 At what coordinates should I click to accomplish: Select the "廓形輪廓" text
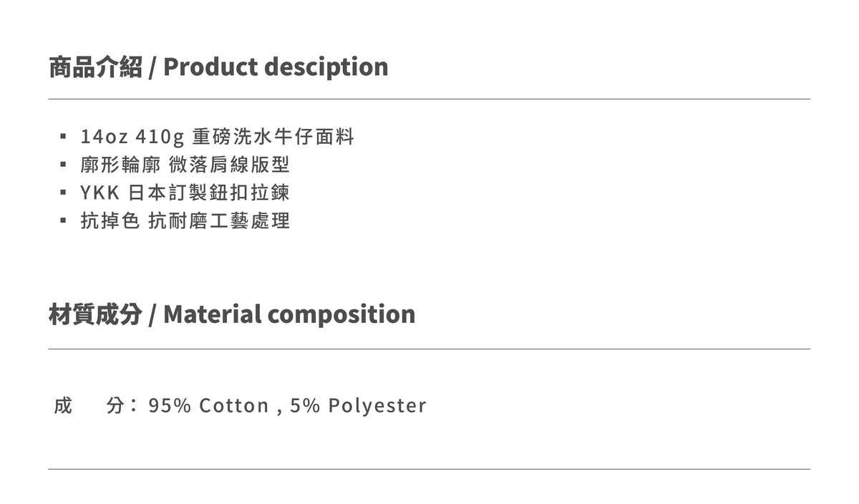tap(120, 165)
